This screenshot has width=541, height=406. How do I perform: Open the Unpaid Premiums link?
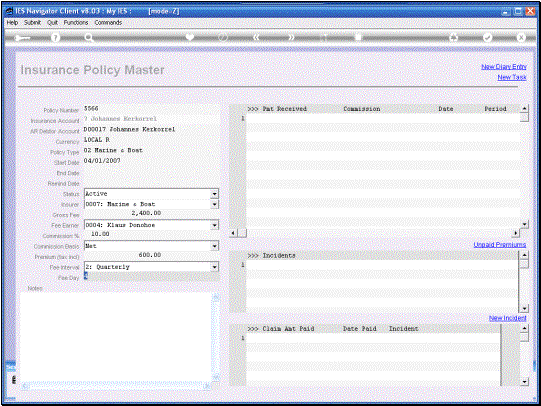500,245
